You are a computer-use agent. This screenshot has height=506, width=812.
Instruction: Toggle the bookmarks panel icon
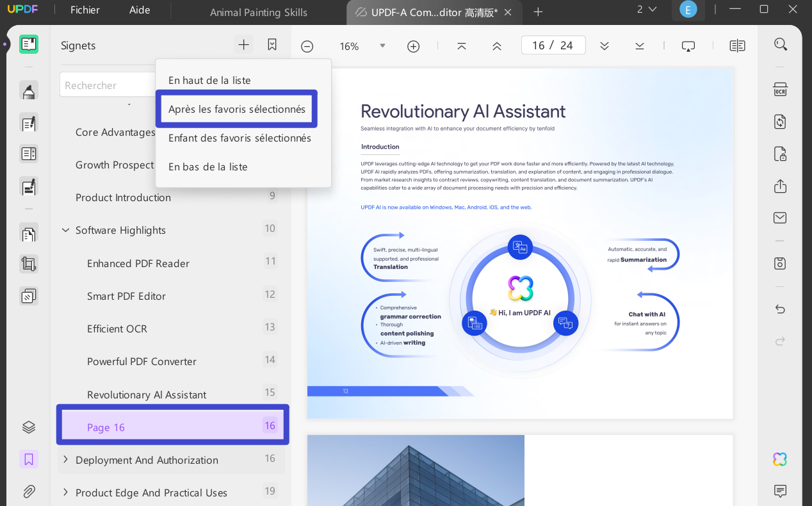point(29,459)
